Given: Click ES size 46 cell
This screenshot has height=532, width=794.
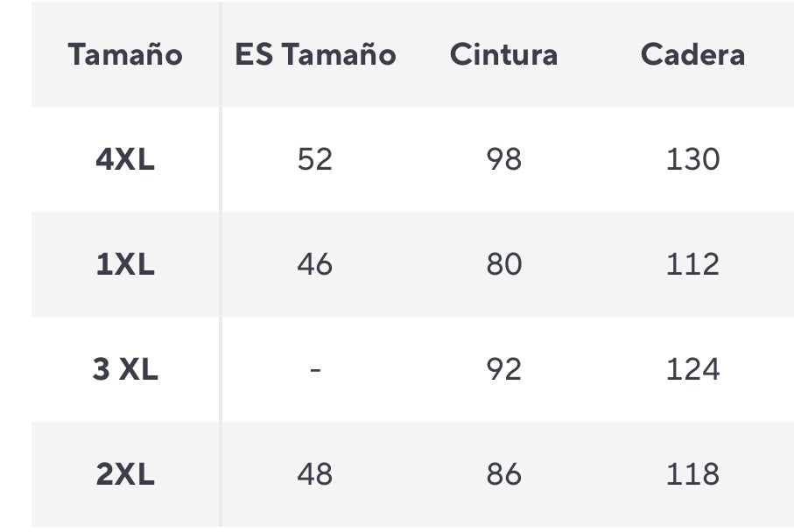Looking at the screenshot, I should pos(315,264).
